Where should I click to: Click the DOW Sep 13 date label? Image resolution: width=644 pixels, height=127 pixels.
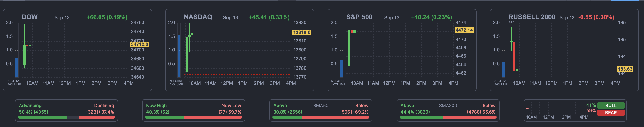[x=62, y=17]
